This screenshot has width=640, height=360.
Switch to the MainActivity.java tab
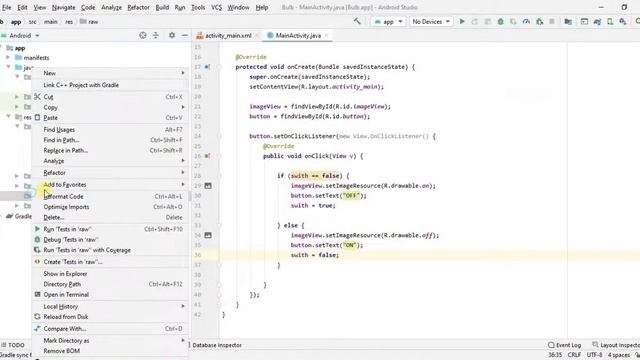pos(298,36)
